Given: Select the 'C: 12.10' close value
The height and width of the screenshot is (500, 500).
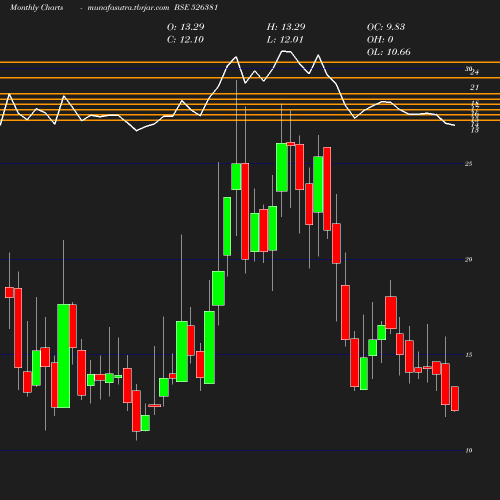Looking at the screenshot, I should [185, 39].
